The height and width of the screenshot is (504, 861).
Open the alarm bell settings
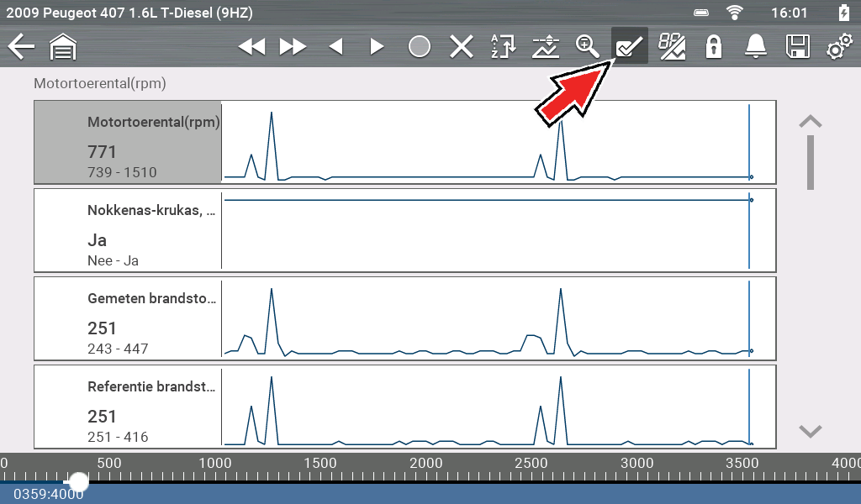(754, 46)
